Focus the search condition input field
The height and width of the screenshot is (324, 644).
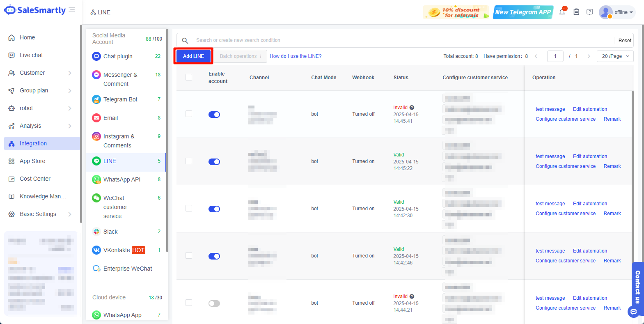[x=402, y=40]
